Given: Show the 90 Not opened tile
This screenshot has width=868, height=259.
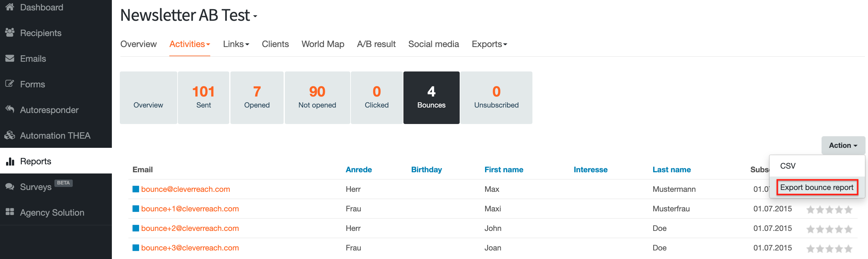Looking at the screenshot, I should click(x=317, y=97).
